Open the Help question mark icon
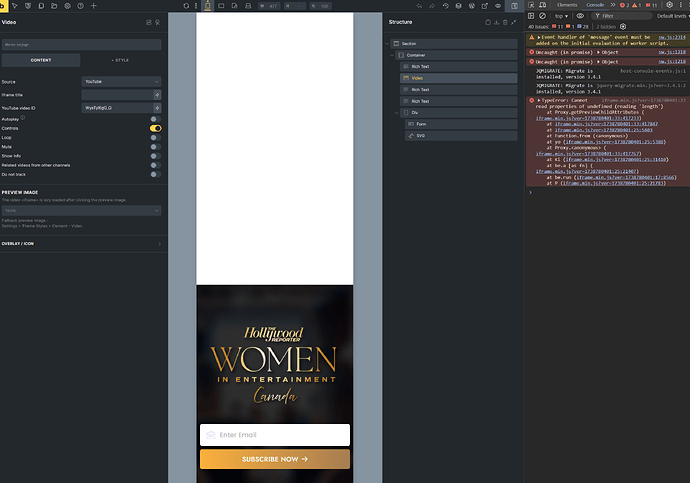 click(x=81, y=6)
